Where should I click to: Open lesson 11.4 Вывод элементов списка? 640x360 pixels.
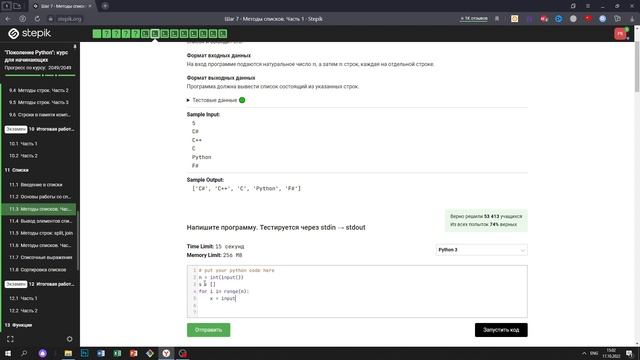pos(39,221)
